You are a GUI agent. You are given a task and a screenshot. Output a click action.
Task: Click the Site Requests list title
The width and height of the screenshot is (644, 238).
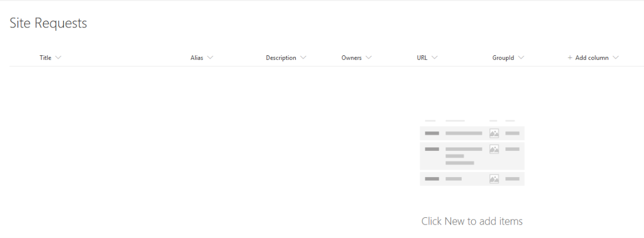[49, 23]
